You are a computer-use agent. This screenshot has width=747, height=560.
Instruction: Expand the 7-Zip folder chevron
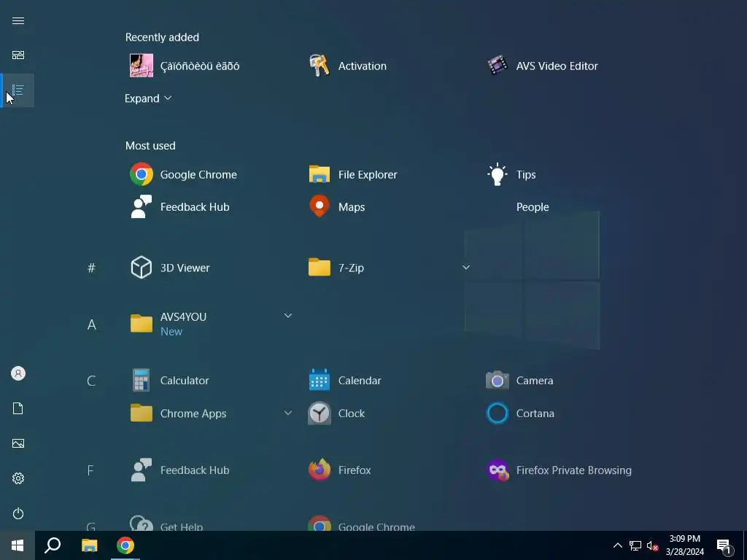(466, 267)
